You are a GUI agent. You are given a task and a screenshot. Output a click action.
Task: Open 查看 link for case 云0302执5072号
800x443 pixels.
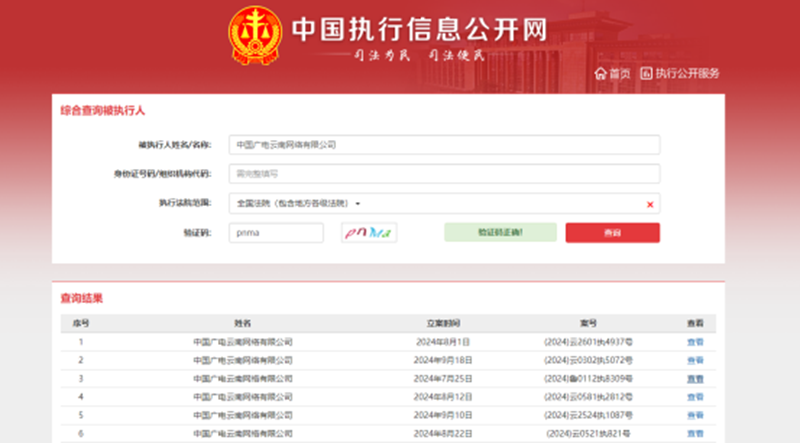[x=694, y=360]
